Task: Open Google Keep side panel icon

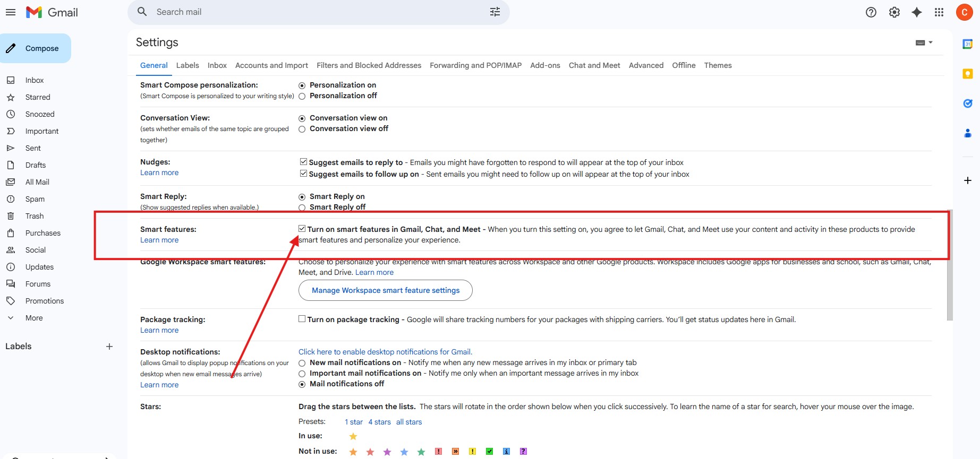Action: (x=968, y=74)
